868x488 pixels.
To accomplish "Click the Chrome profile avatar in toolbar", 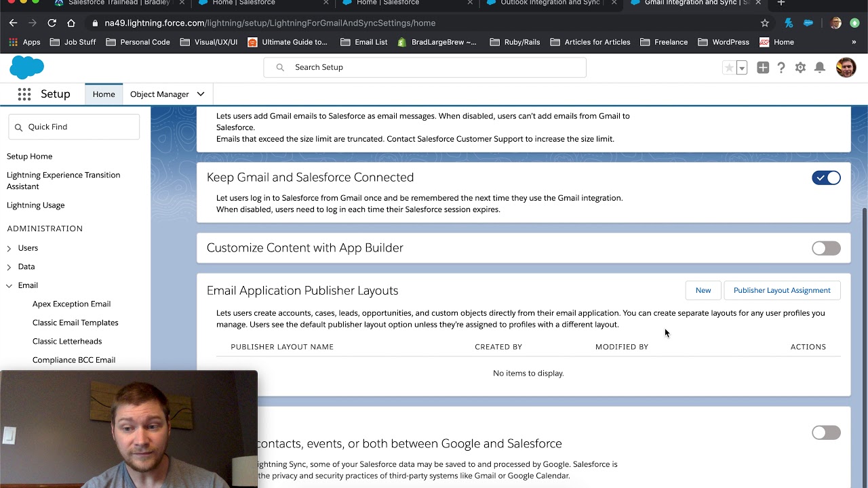I will point(835,23).
